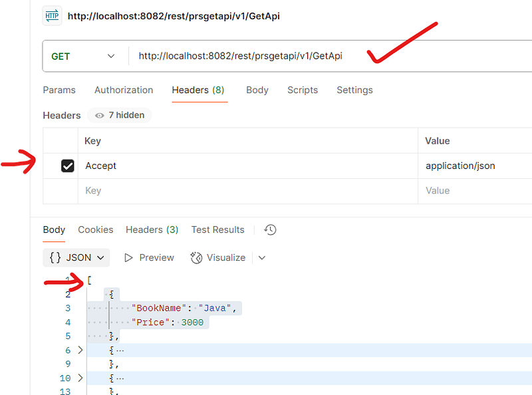This screenshot has height=395, width=532.
Task: Click the HTTP request icon beside title
Action: tap(52, 16)
